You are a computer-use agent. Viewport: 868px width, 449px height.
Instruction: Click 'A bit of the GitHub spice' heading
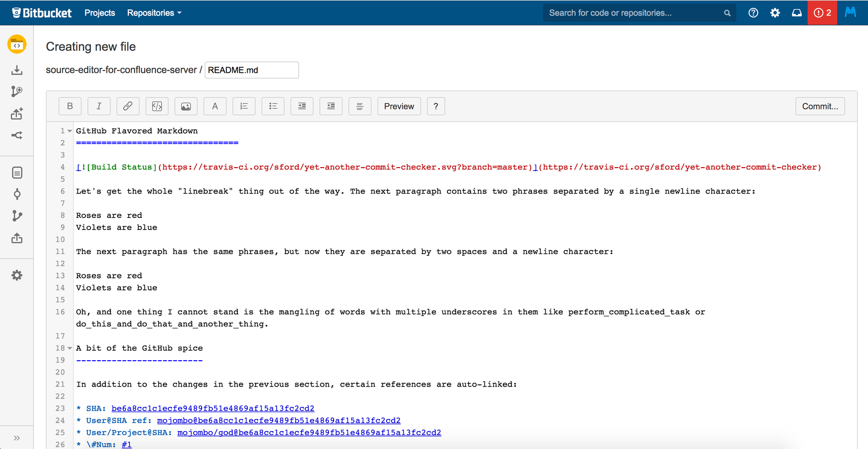point(139,348)
